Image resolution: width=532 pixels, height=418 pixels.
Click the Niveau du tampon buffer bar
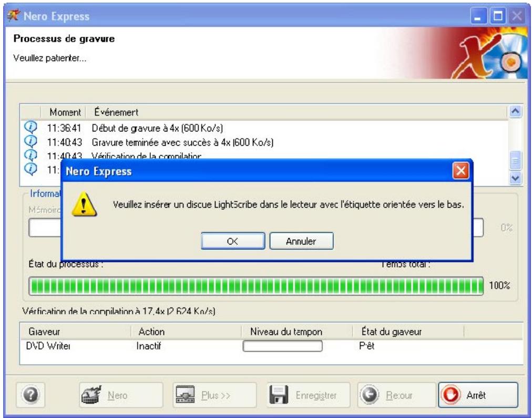click(282, 346)
